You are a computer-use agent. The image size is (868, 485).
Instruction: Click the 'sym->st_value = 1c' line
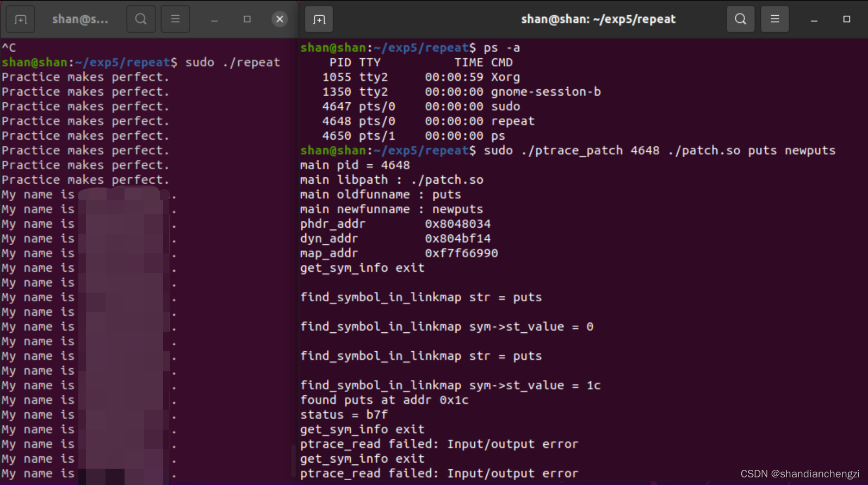(x=450, y=385)
